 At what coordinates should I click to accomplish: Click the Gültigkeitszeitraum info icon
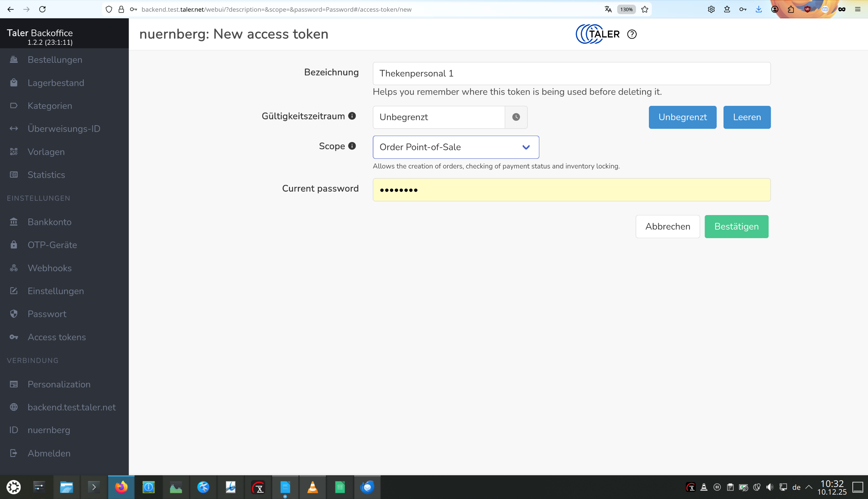[x=352, y=116]
